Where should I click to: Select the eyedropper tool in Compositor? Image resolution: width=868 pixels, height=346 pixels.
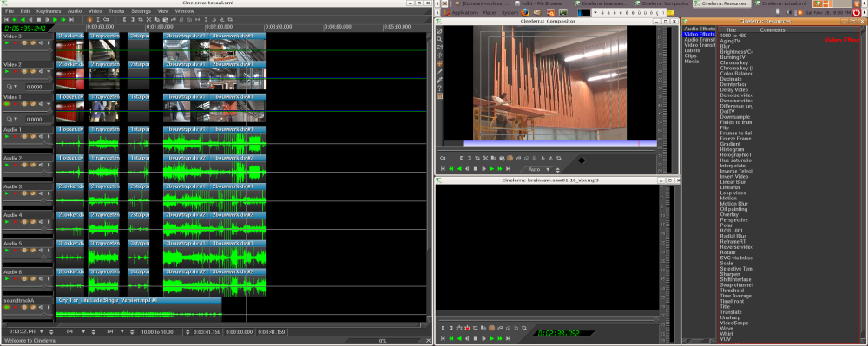(439, 80)
